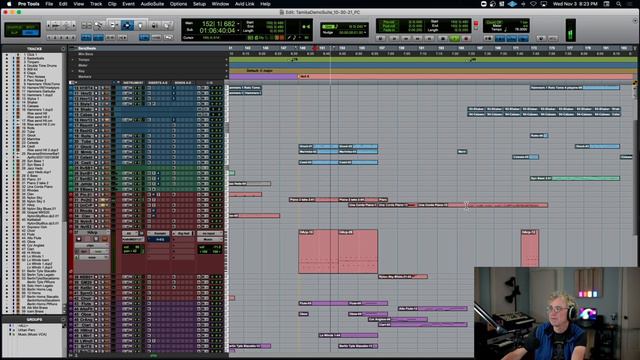640x360 pixels.
Task: Click the HtArp track color strip
Action: coord(70,251)
